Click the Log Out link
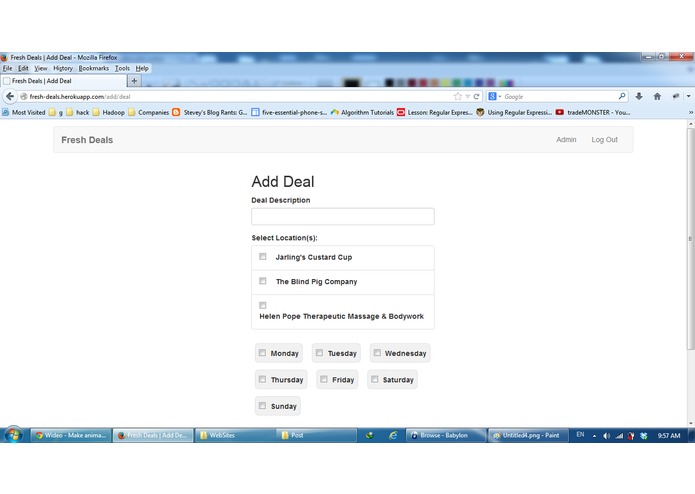The width and height of the screenshot is (695, 494). click(x=604, y=140)
